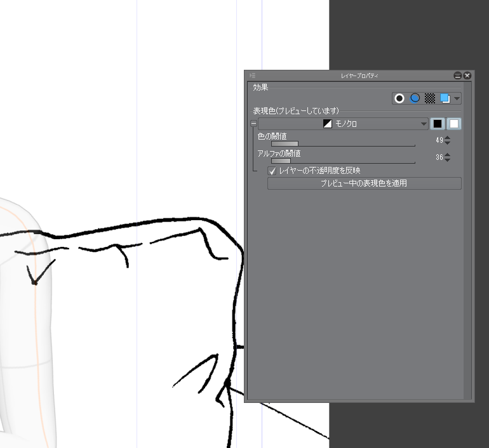Screen dimensions: 489x448
Task: Minimize the レイヤープロパティ palette
Action: click(457, 76)
